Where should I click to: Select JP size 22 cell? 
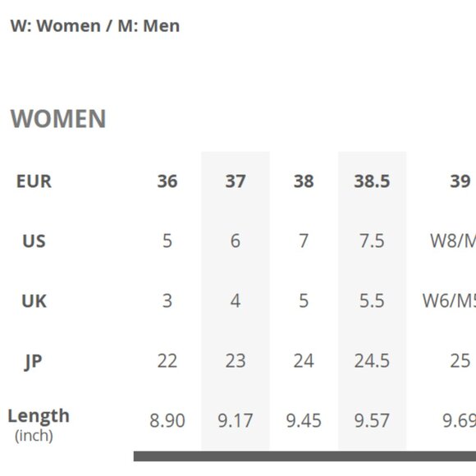167,361
